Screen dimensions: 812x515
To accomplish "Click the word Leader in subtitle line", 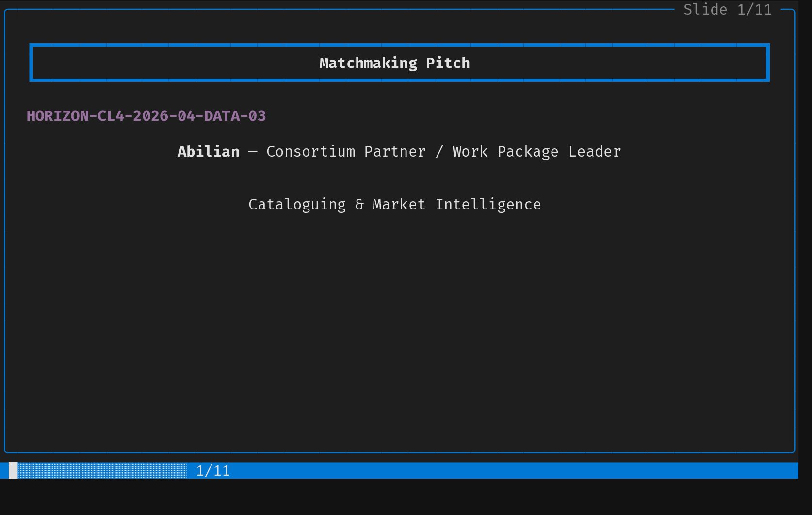I will coord(595,152).
